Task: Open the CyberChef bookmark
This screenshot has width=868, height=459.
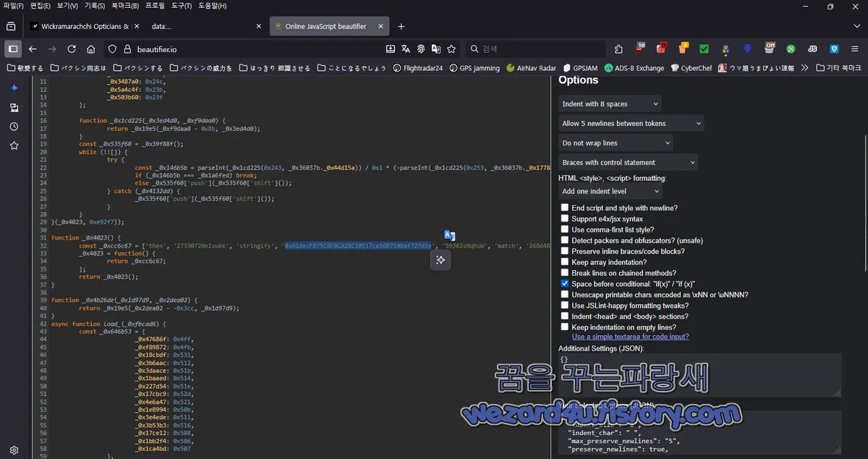Action: click(x=692, y=68)
